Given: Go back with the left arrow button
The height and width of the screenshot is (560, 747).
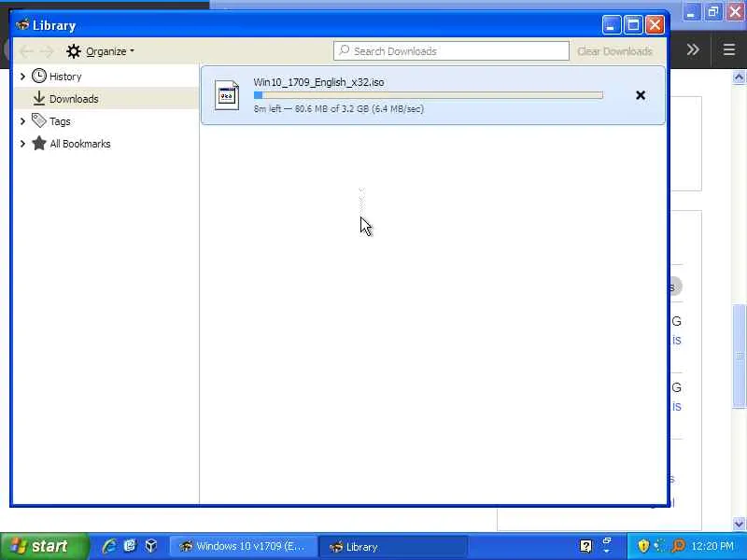Looking at the screenshot, I should coord(27,51).
